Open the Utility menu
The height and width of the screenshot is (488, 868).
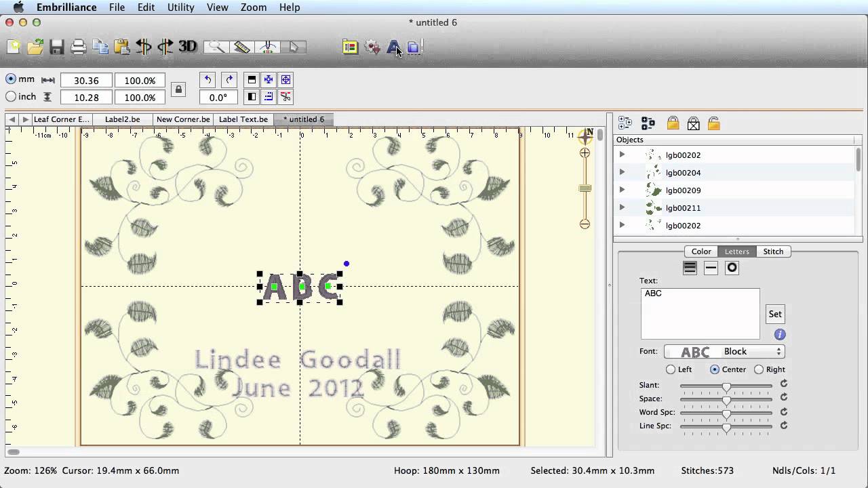click(180, 7)
